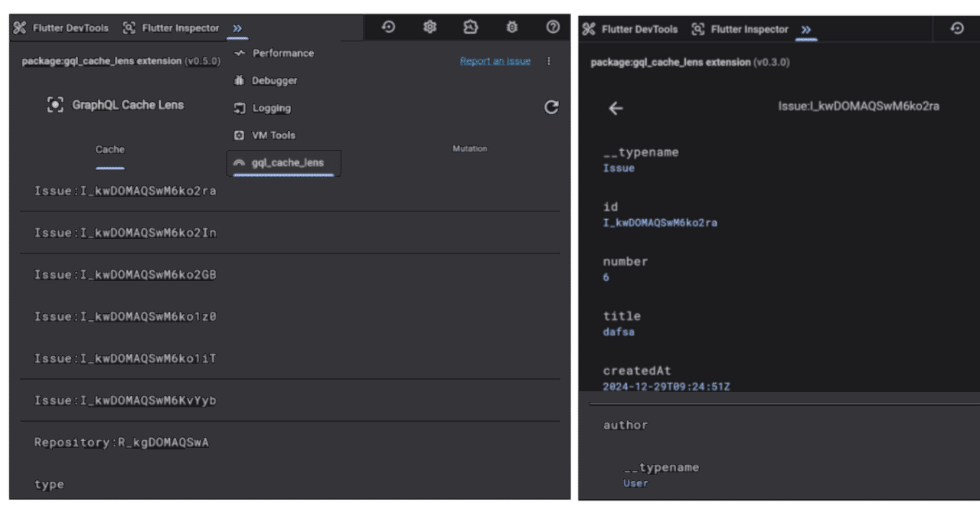Viewport: 980px width, 513px height.
Task: Click the Flutter DevTools logo icon, left window
Action: click(21, 28)
